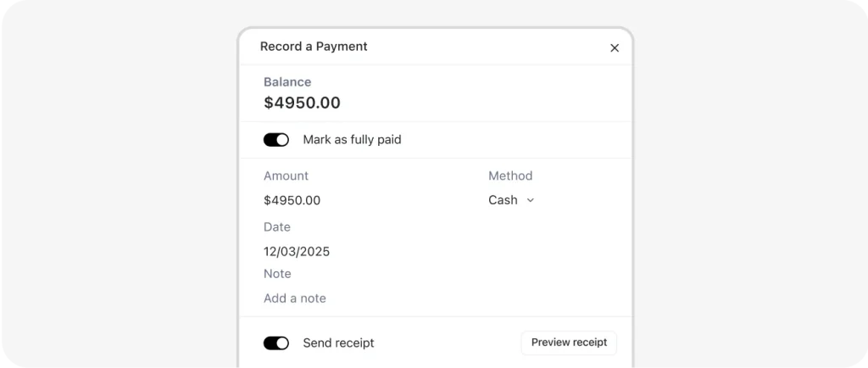Click the Preview receipt button

(x=569, y=343)
